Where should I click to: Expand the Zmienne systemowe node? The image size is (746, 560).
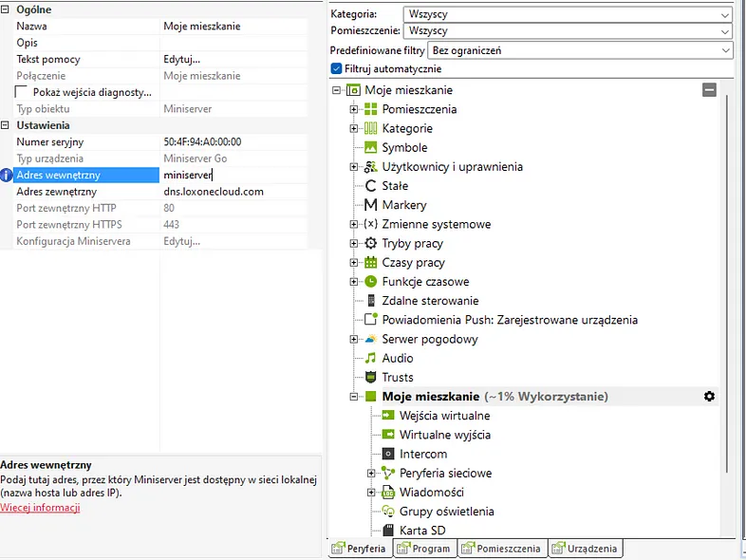pos(353,224)
